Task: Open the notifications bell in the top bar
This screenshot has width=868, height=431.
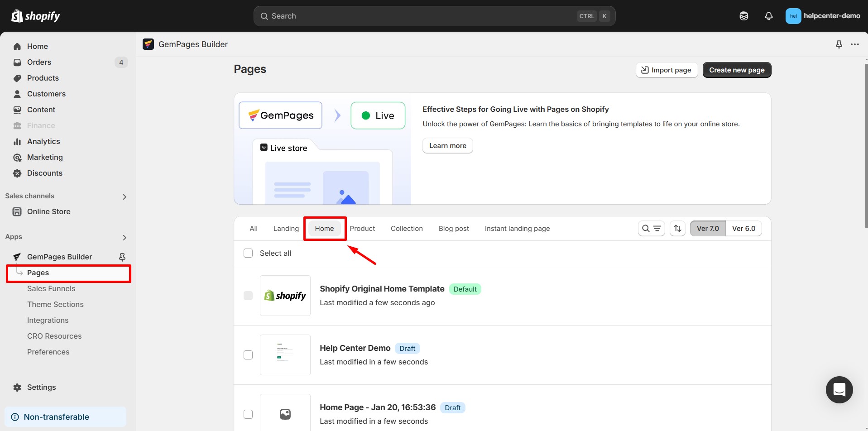Action: coord(768,15)
